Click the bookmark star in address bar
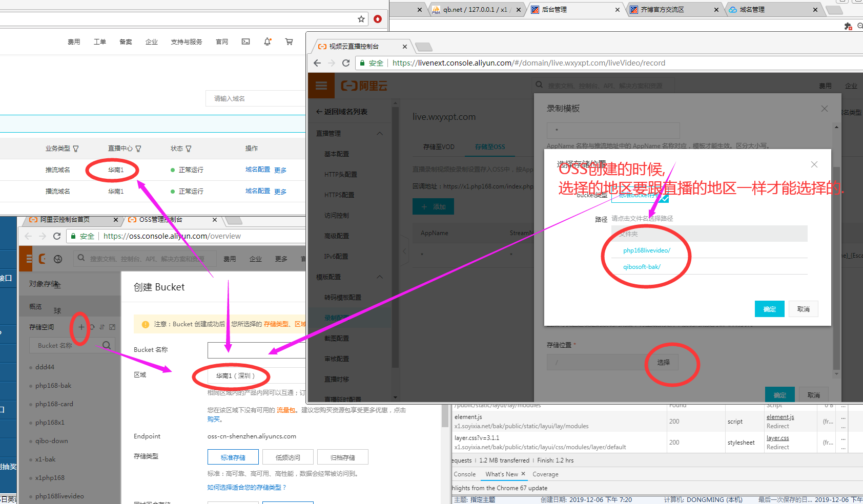This screenshot has height=504, width=863. (361, 19)
